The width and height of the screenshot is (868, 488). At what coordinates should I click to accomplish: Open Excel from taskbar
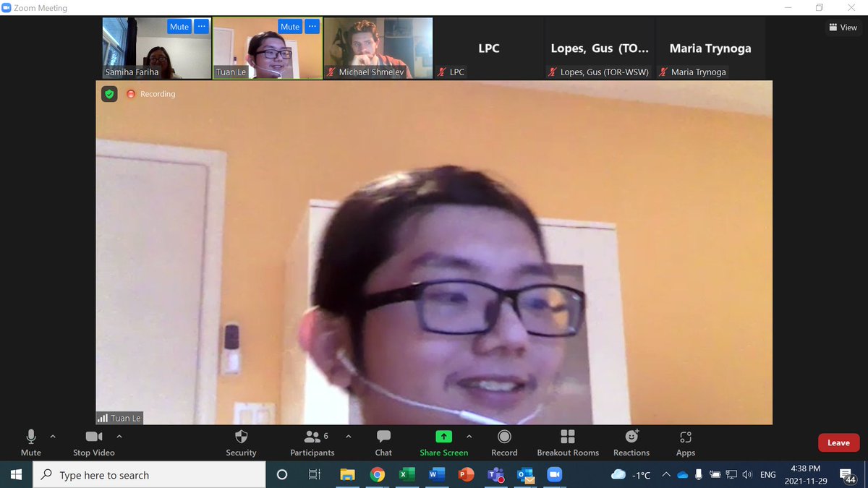coord(407,475)
